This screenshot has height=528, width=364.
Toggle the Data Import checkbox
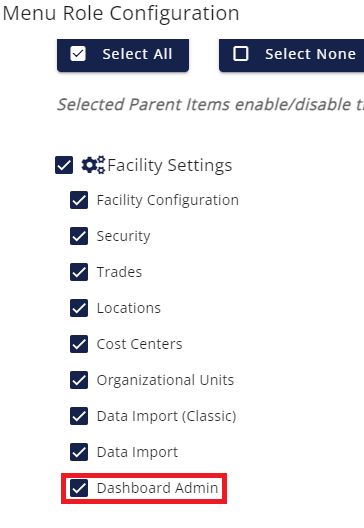coord(79,452)
